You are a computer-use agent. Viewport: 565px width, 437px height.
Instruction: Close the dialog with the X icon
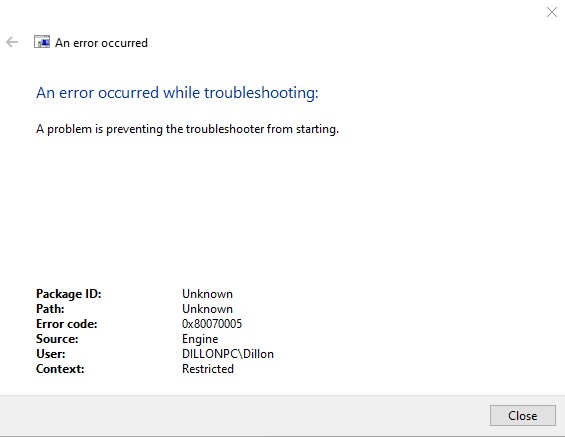552,12
